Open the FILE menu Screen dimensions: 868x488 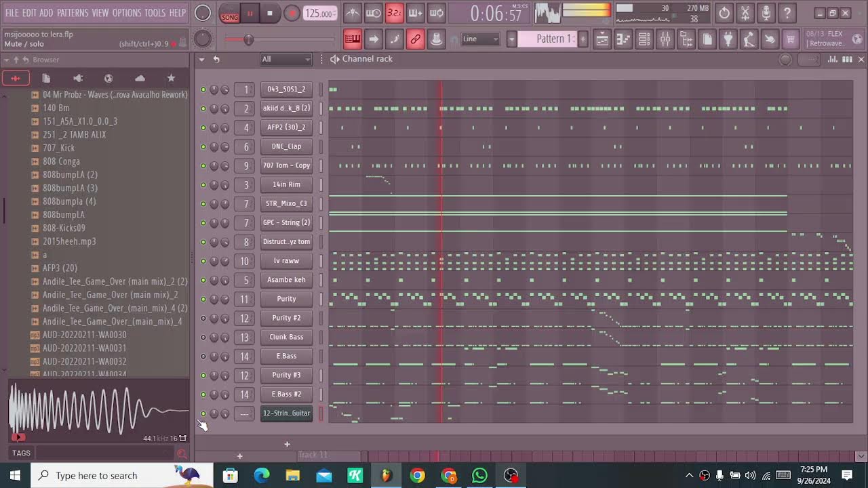(x=12, y=13)
